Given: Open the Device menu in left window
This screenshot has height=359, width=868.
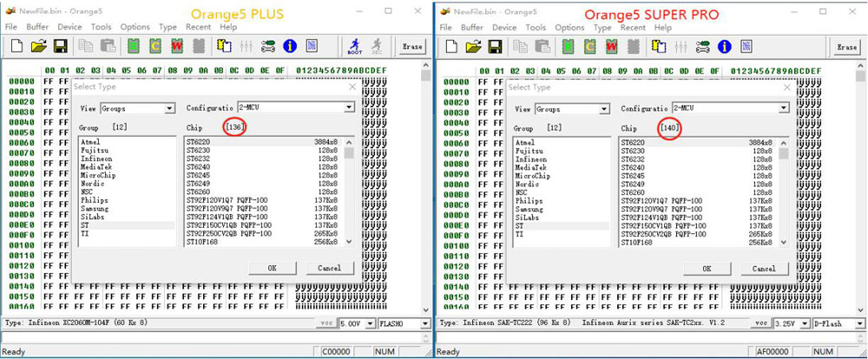Looking at the screenshot, I should 69,28.
